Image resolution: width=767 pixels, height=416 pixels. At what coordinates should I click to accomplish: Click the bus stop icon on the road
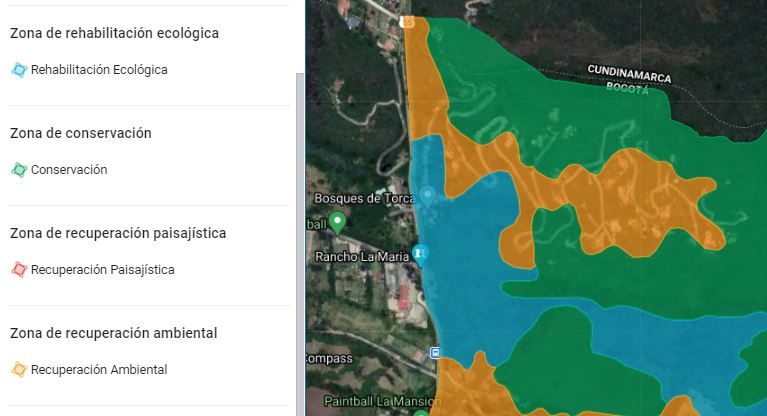[435, 352]
